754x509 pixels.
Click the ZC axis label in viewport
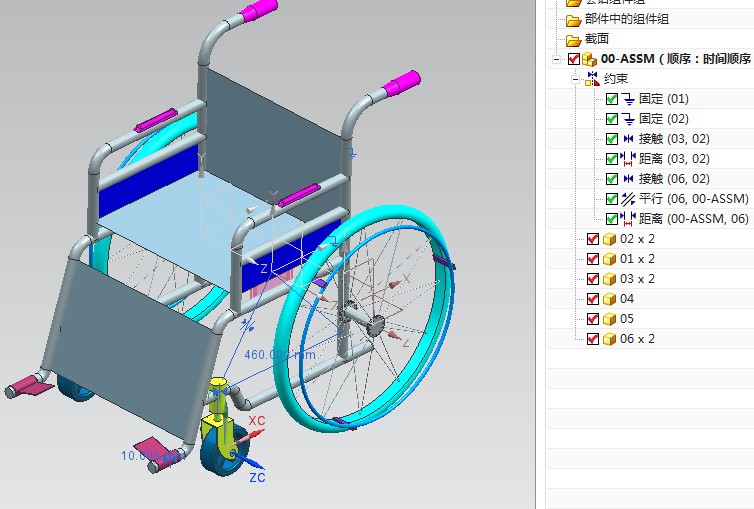point(257,478)
